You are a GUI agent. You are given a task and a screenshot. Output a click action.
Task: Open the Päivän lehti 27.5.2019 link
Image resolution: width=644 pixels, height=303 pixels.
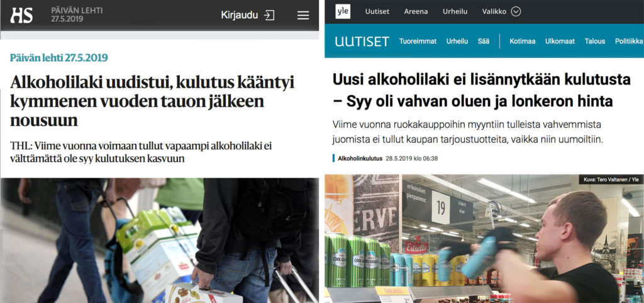click(x=59, y=57)
